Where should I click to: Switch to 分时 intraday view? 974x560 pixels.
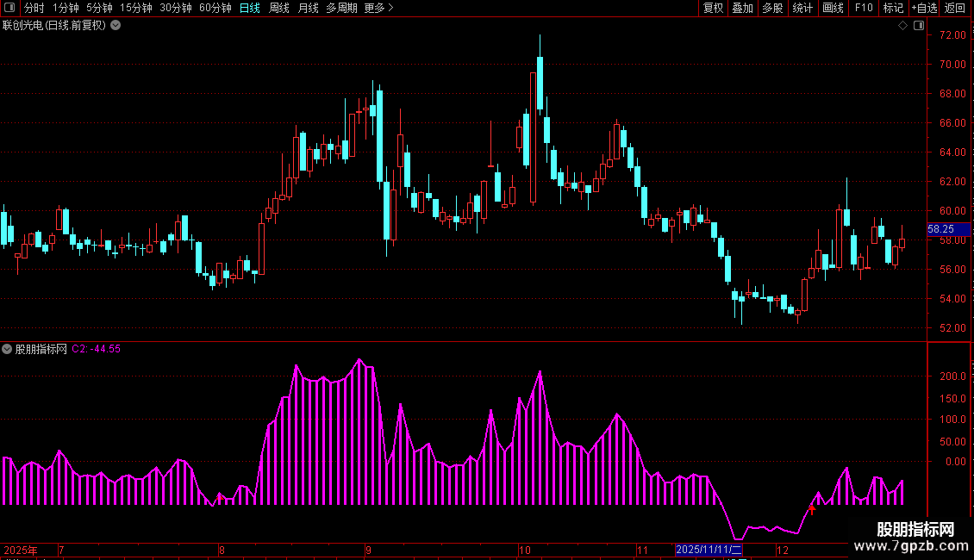click(x=34, y=8)
